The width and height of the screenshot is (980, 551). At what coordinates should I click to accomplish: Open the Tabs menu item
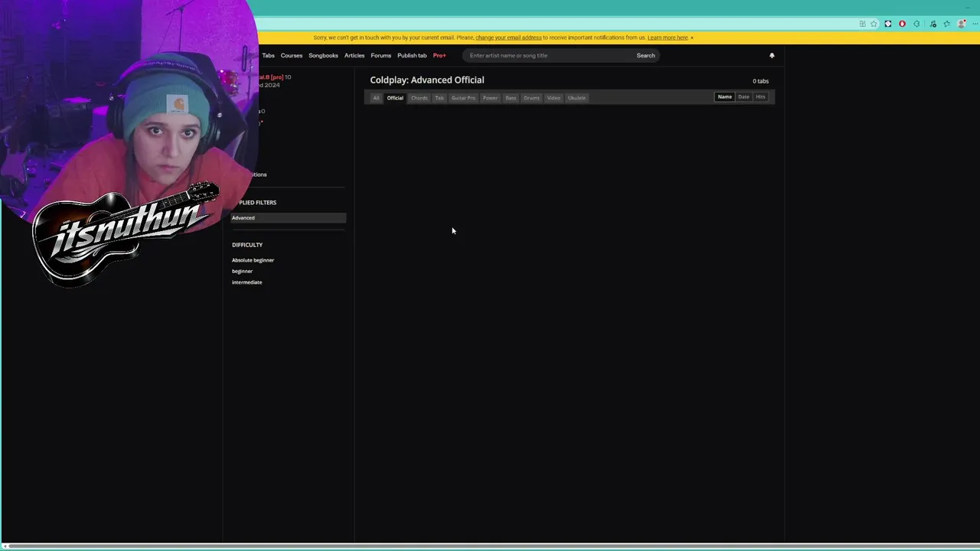(x=268, y=55)
